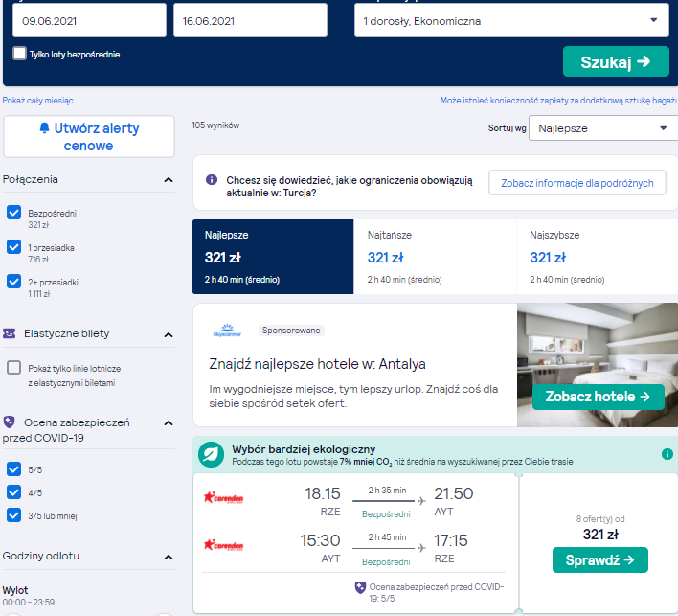Uncheck the Bezpośredni 321 zł filter
This screenshot has height=616, width=678.
(13, 213)
